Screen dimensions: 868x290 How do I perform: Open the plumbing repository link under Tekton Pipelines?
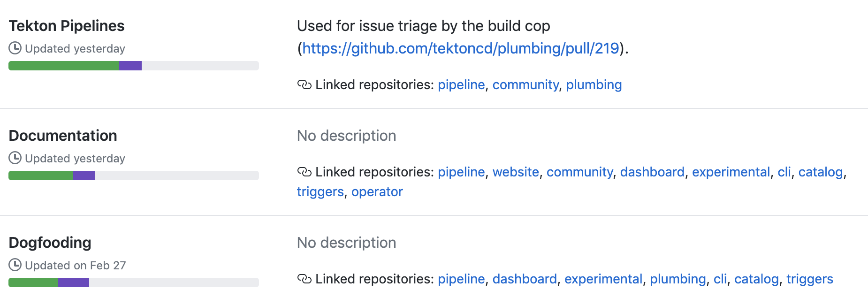tap(594, 84)
